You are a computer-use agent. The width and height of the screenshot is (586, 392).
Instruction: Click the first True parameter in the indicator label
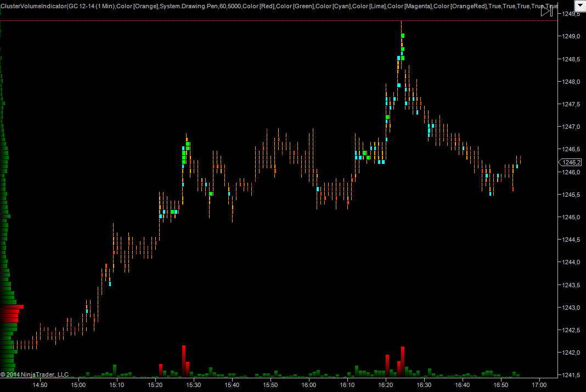pyautogui.click(x=496, y=5)
